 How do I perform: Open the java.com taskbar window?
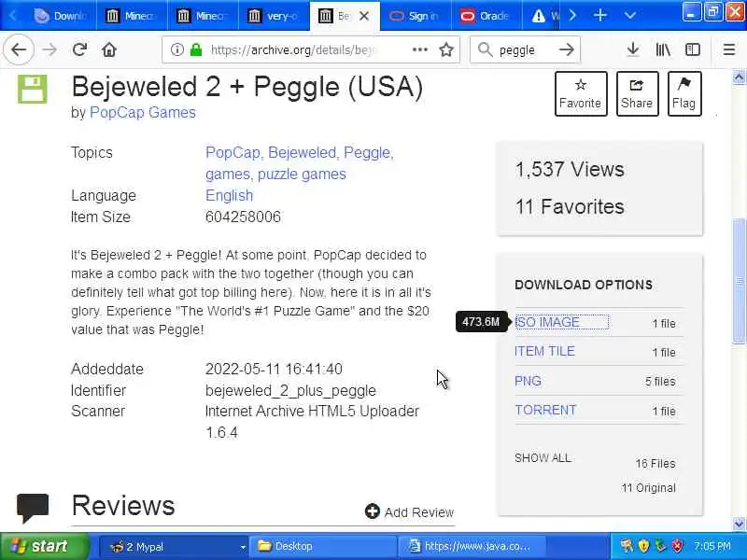[473, 547]
